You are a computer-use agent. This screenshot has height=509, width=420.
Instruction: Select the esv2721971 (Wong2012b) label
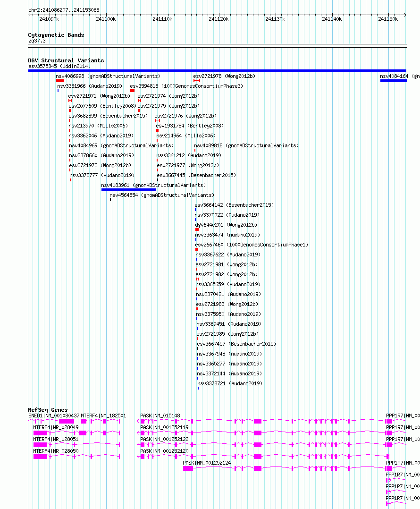[x=99, y=96]
